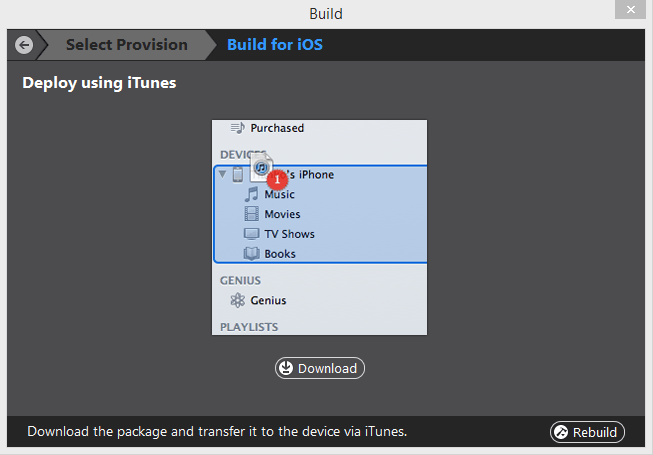Click the TV Shows monitor icon

(252, 234)
